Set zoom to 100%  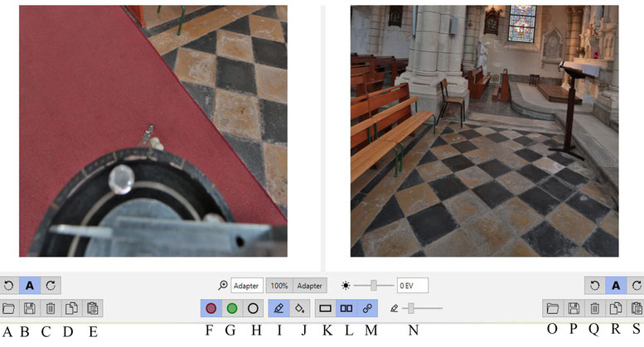pos(279,286)
